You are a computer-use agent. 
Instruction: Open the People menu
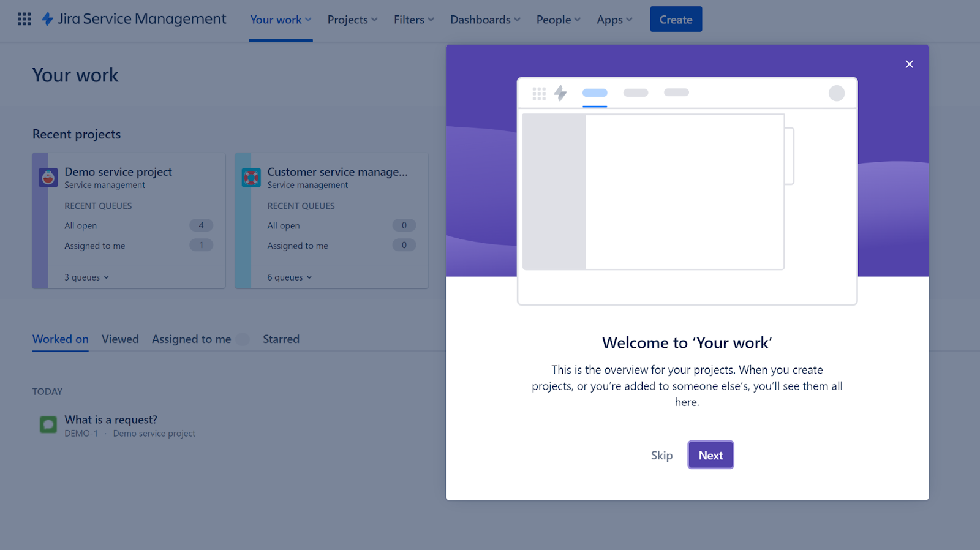[x=558, y=20]
